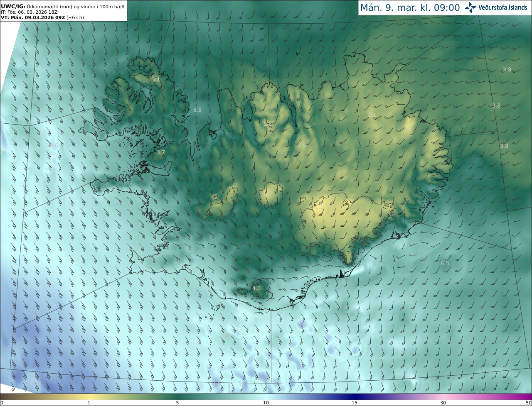The image size is (532, 406).
Task: Click the color scale label 0
Action: coord(2,403)
